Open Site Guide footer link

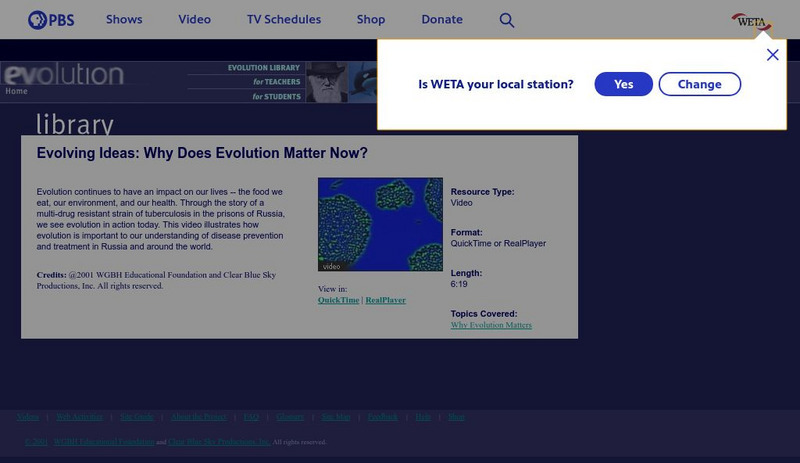(137, 417)
